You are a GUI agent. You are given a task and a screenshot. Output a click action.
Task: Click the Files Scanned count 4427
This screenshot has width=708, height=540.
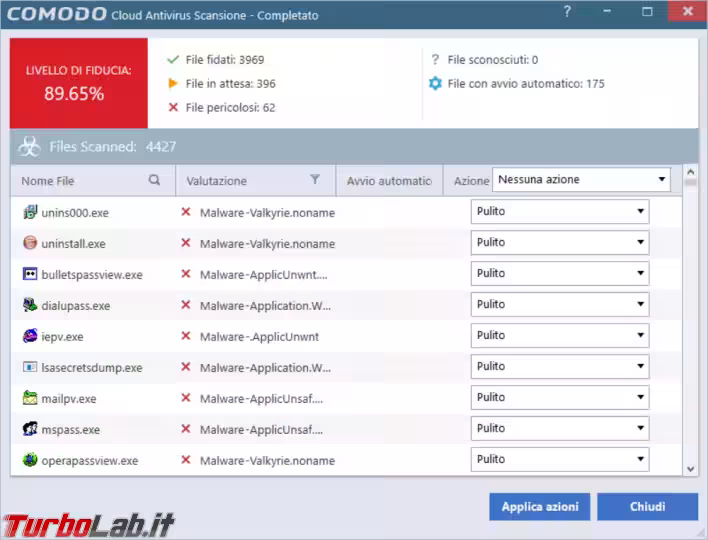pos(161,147)
